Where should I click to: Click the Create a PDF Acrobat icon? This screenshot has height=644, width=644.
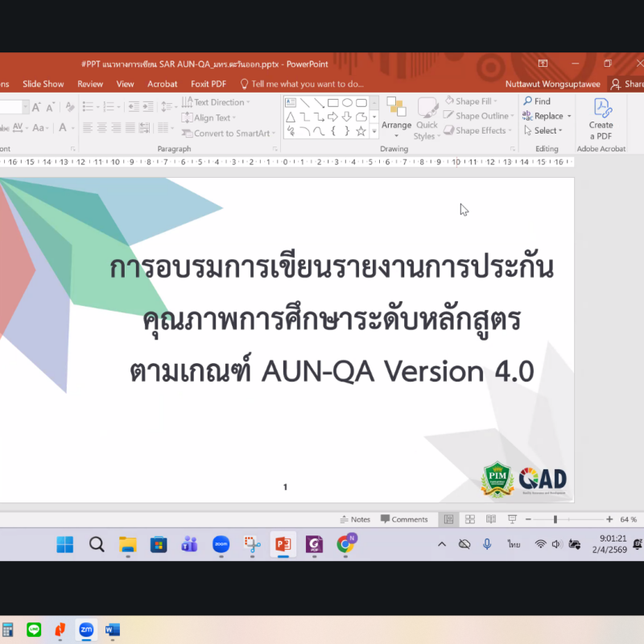coord(601,119)
